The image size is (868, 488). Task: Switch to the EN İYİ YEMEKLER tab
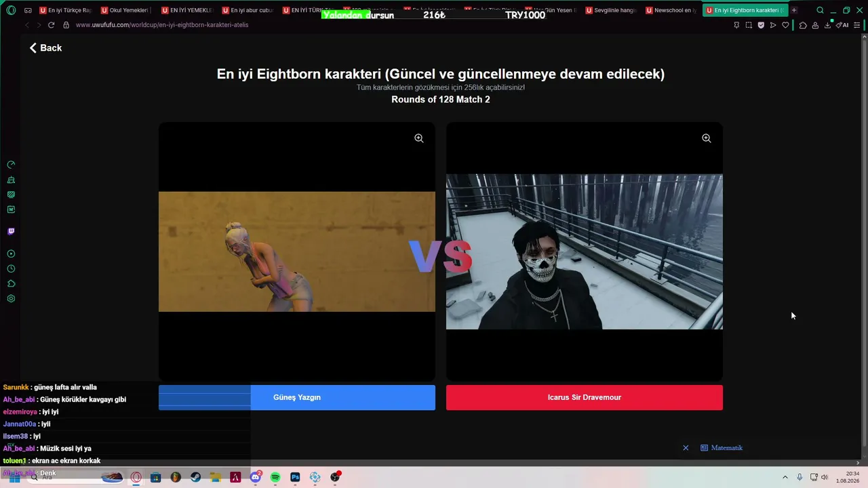186,10
